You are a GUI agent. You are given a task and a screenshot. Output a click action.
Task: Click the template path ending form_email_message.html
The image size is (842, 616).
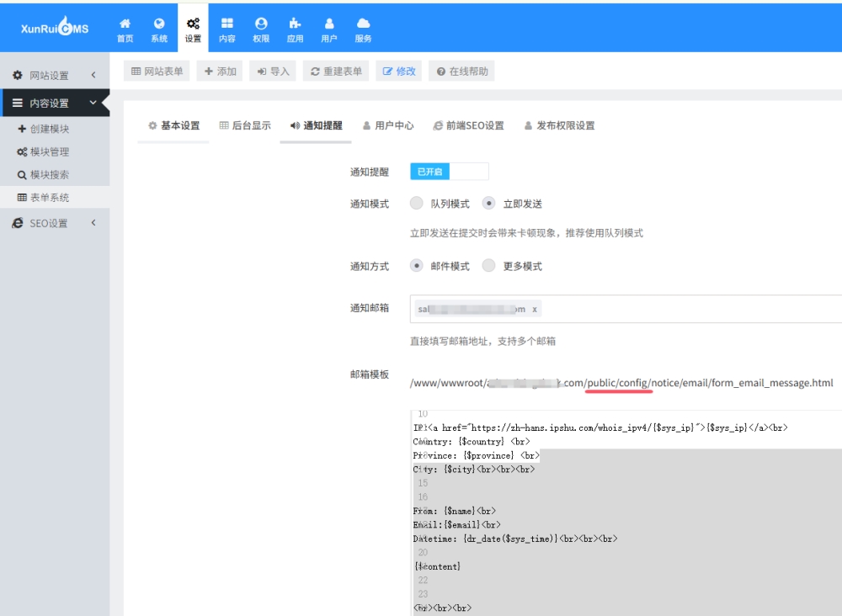pyautogui.click(x=622, y=383)
